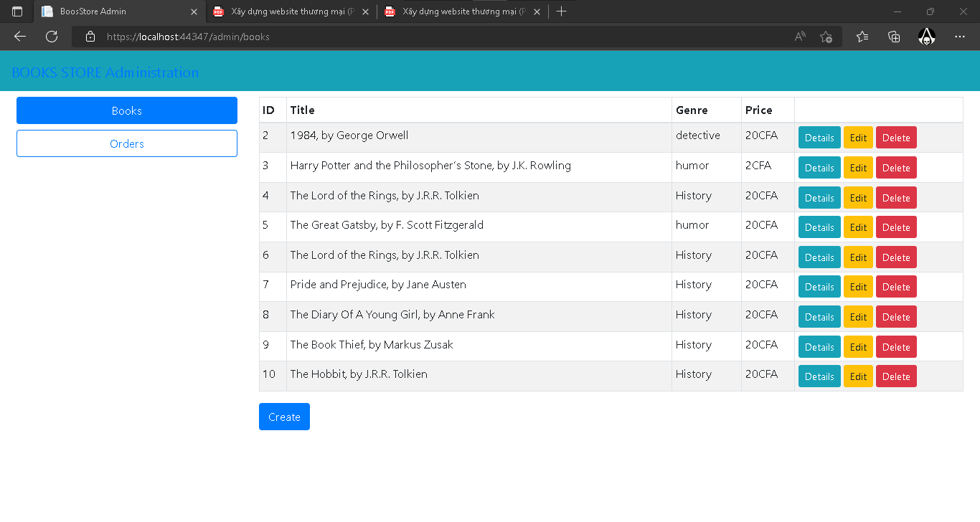View Details for The Hobbit
Screen dimensions: 980x522
[819, 376]
